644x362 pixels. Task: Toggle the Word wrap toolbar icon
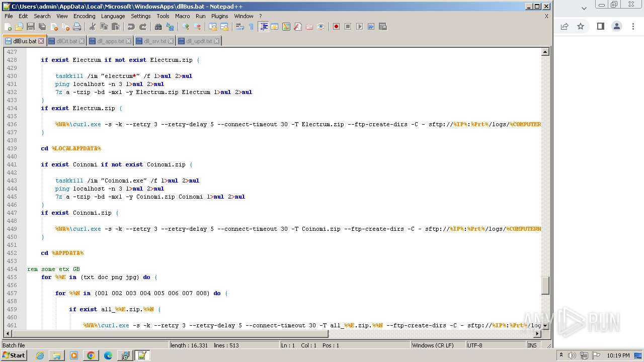(x=240, y=27)
